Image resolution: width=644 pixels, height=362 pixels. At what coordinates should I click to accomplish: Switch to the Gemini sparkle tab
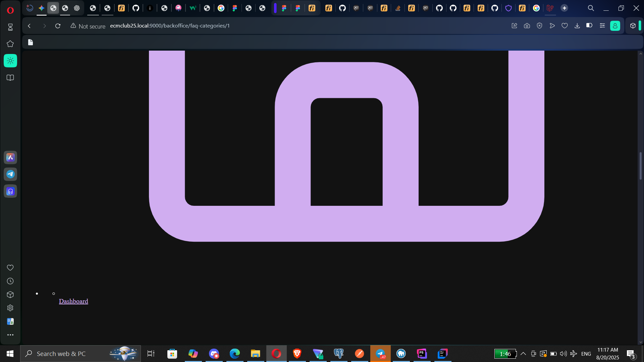pos(42,8)
